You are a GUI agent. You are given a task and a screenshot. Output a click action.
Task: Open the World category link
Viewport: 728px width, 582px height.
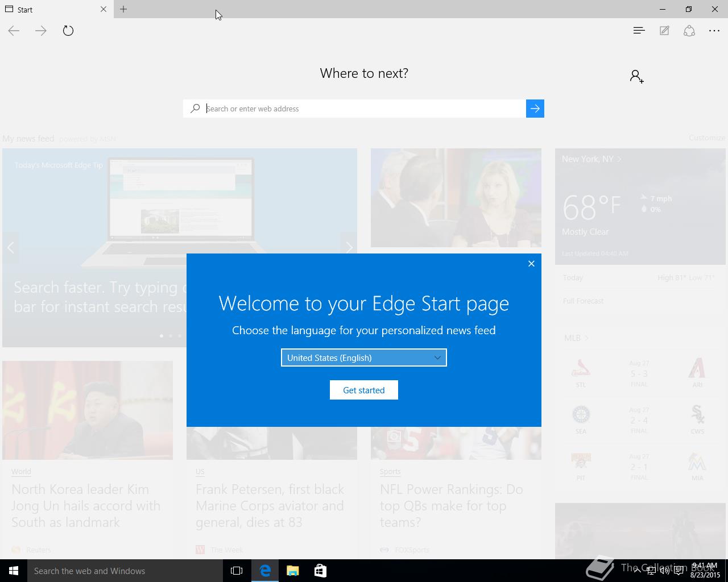(x=21, y=471)
